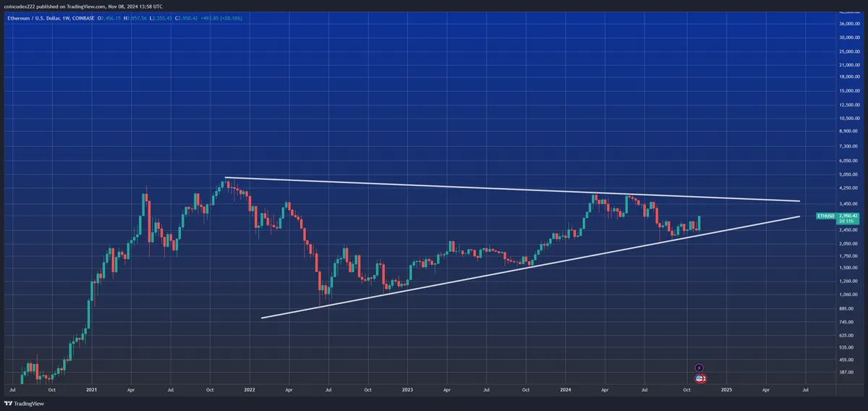Click the 3,450.00 price axis label
This screenshot has height=411, width=868.
[x=849, y=203]
